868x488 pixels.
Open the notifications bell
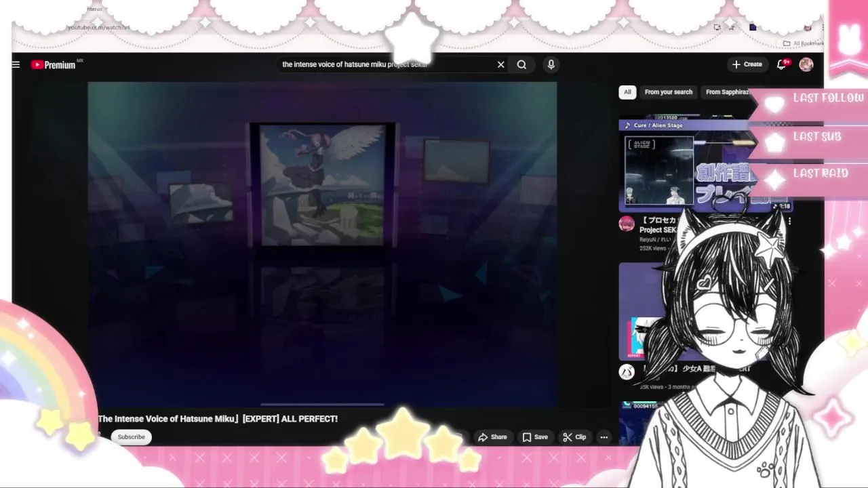(783, 64)
